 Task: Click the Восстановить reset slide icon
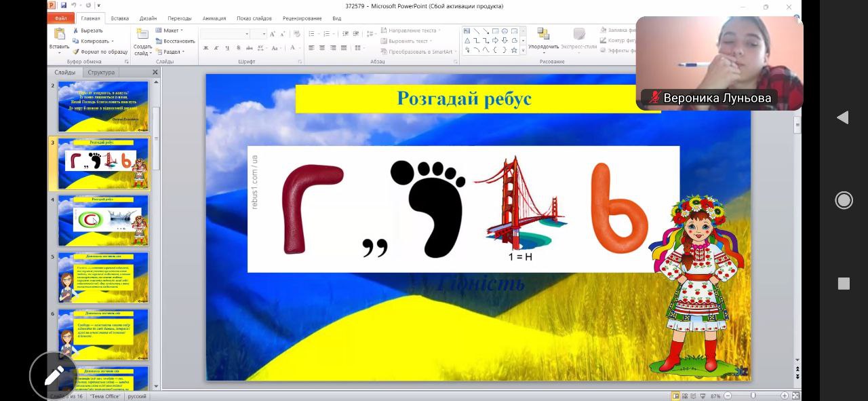pos(158,41)
